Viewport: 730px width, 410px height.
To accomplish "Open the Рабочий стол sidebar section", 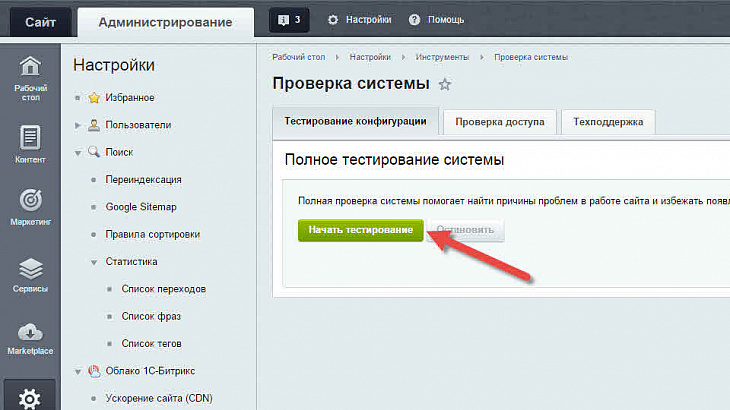I will pyautogui.click(x=30, y=78).
